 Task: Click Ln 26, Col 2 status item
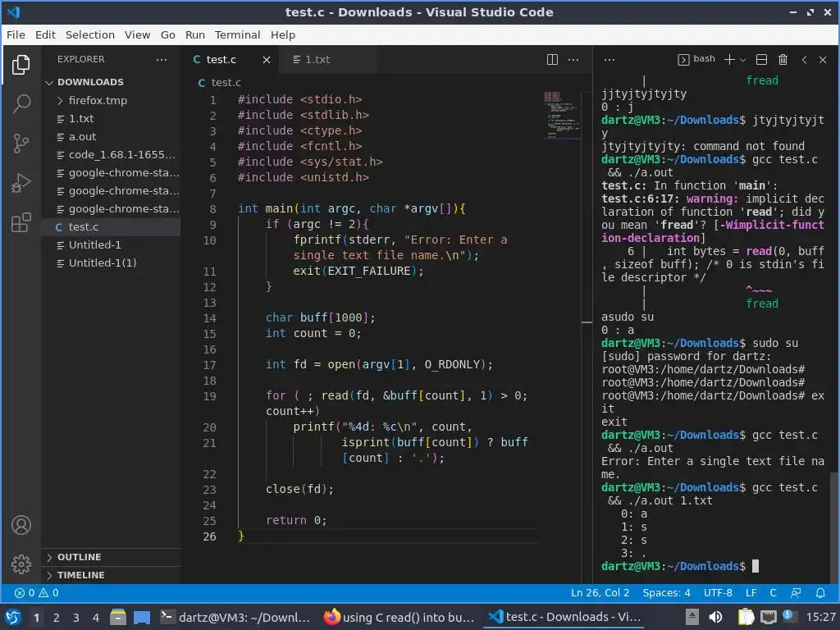600,593
